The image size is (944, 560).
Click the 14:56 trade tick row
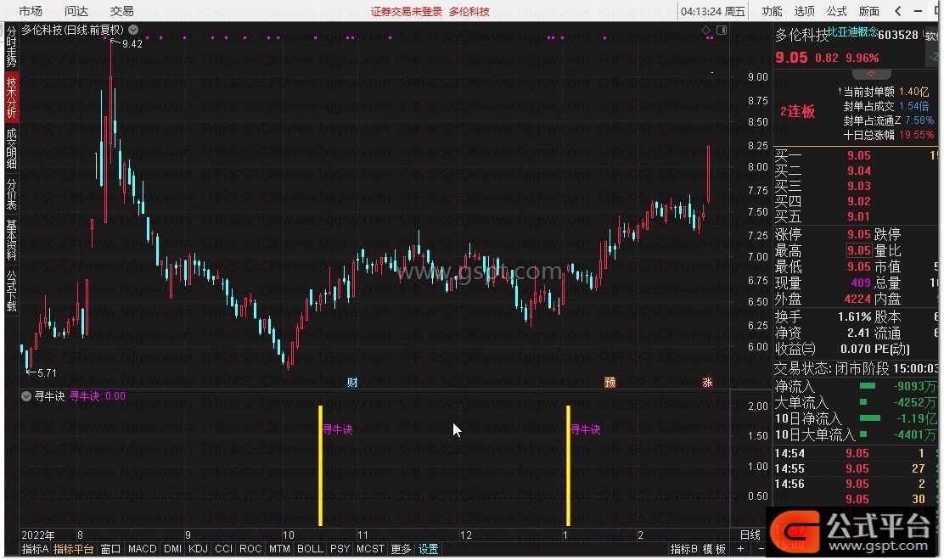855,484
